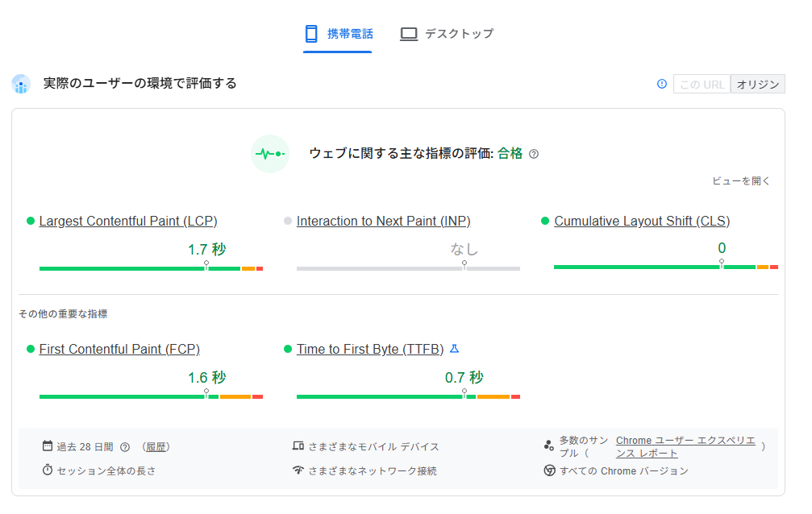Click the INP grey distribution bar
The height and width of the screenshot is (514, 812).
pos(408,268)
